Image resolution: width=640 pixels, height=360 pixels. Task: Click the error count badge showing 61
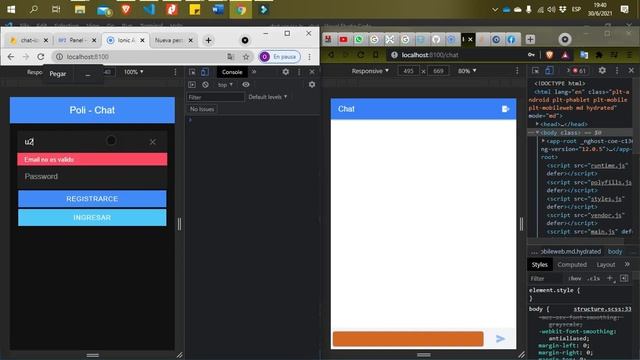pos(579,71)
